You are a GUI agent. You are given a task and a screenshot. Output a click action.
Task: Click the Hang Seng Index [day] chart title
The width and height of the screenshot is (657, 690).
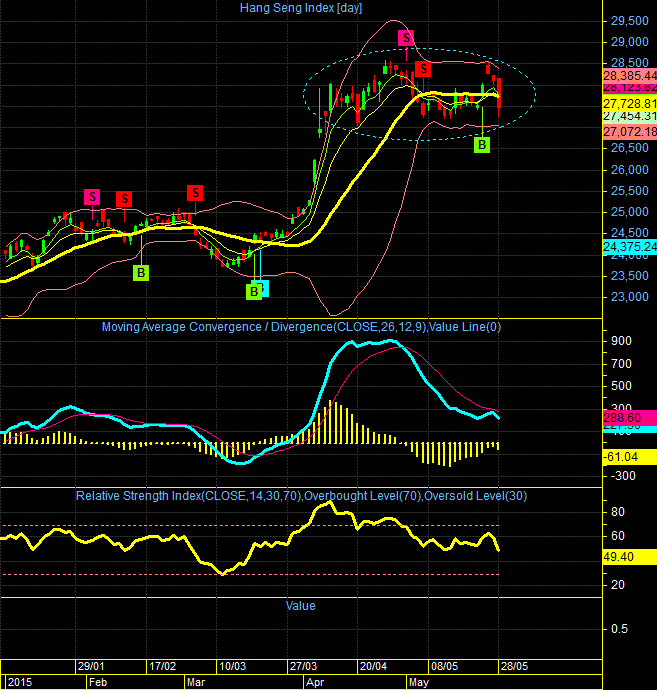(x=301, y=8)
